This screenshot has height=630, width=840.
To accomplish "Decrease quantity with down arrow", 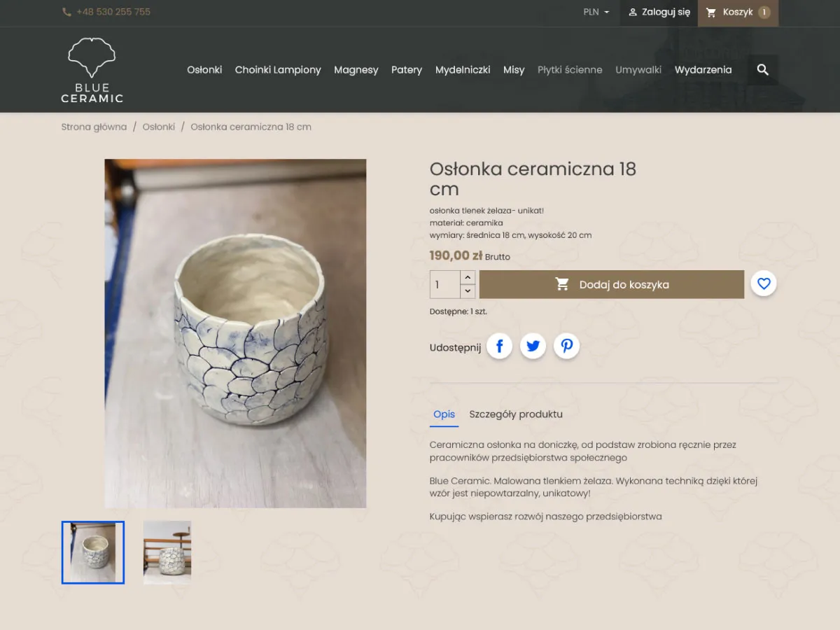I will pos(468,291).
